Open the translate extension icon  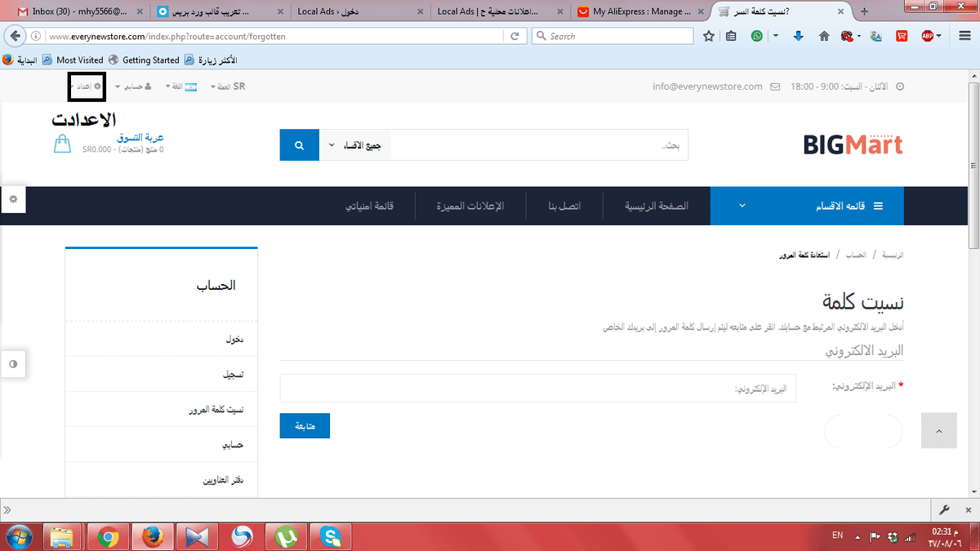(x=877, y=36)
